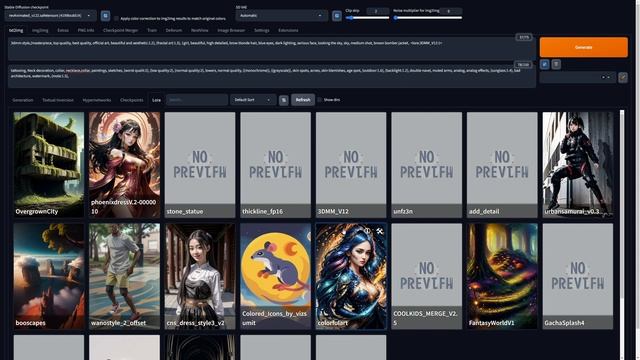Show metadata icon on the colorfulart card
Viewport: 640px width, 360px height.
(367, 231)
